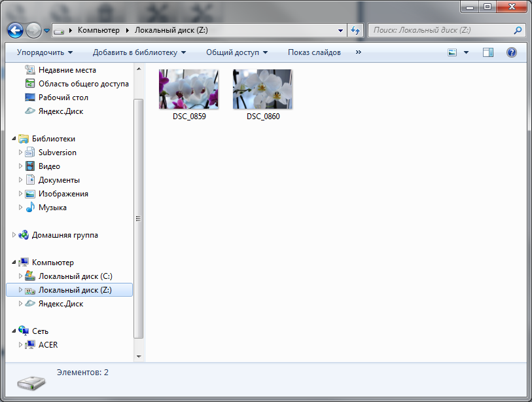532x402 pixels.
Task: Toggle the preview pane button
Action: pyautogui.click(x=488, y=52)
